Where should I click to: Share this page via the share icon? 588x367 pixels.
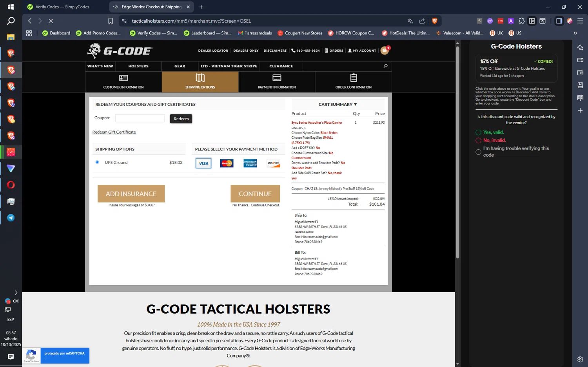point(422,21)
